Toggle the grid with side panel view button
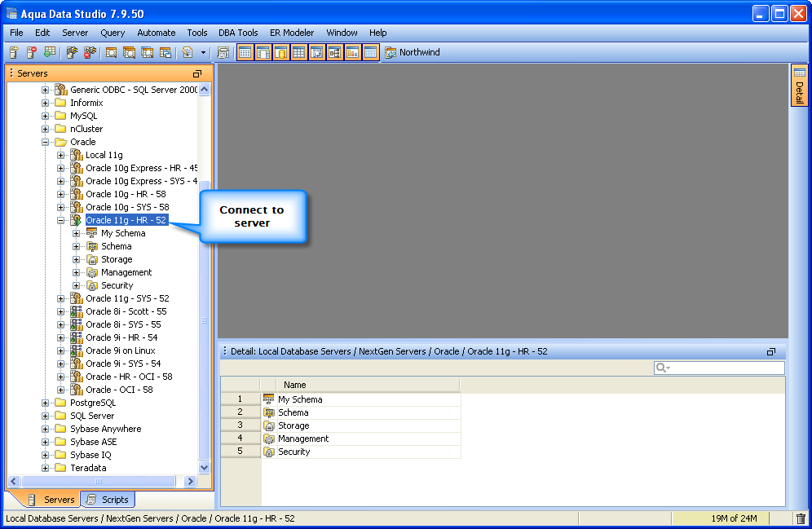Image resolution: width=812 pixels, height=529 pixels. [x=263, y=52]
